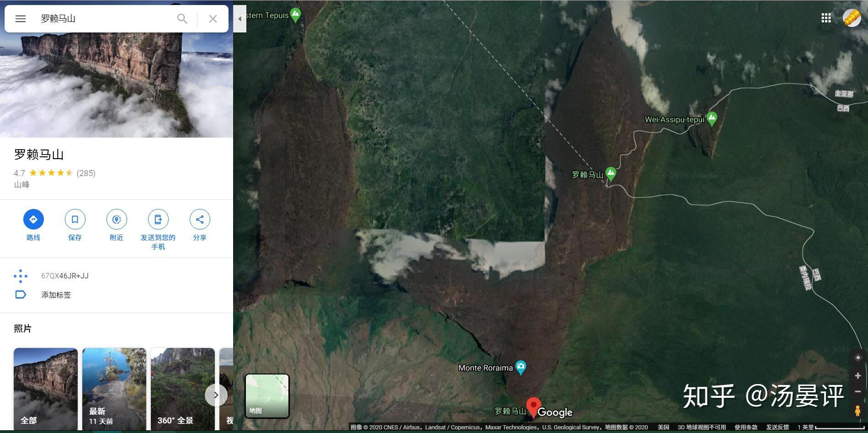Open the Google apps grid
Screen dimensions: 868x433
(826, 18)
